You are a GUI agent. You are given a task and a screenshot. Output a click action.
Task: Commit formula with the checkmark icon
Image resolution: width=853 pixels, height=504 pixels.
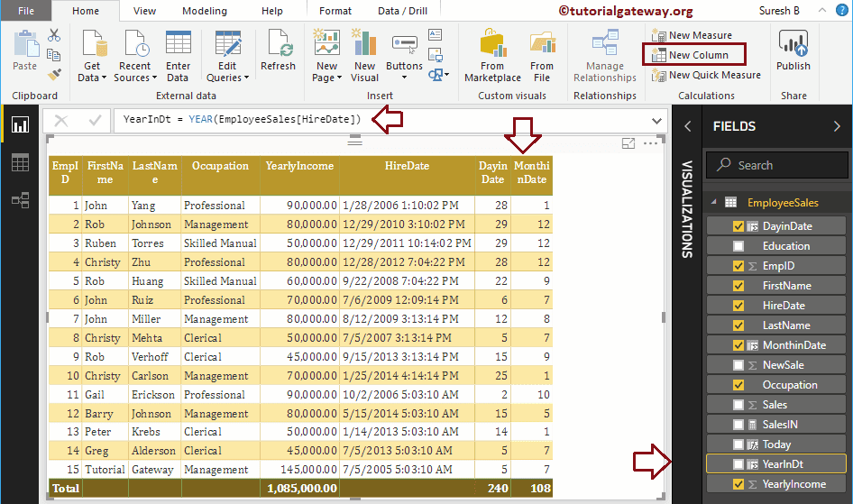[94, 120]
